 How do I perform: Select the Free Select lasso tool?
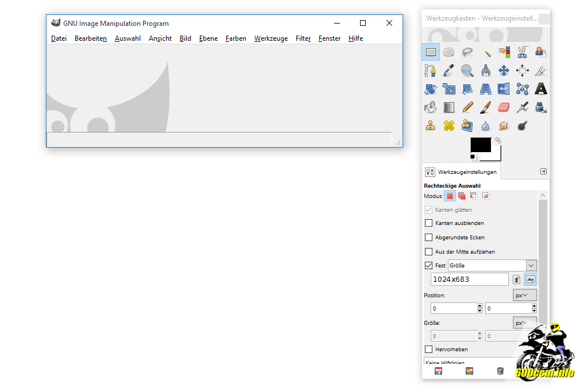click(x=467, y=52)
